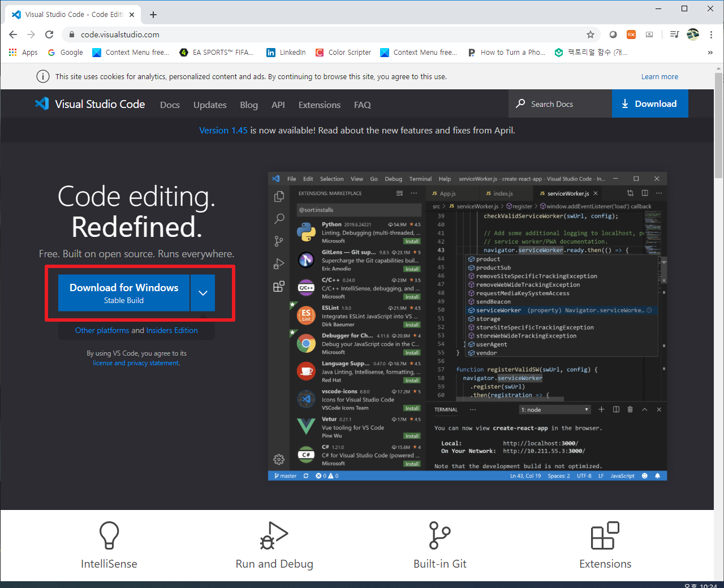Reload the page with refresh icon
Viewport: 724px width, 588px height.
pyautogui.click(x=49, y=34)
